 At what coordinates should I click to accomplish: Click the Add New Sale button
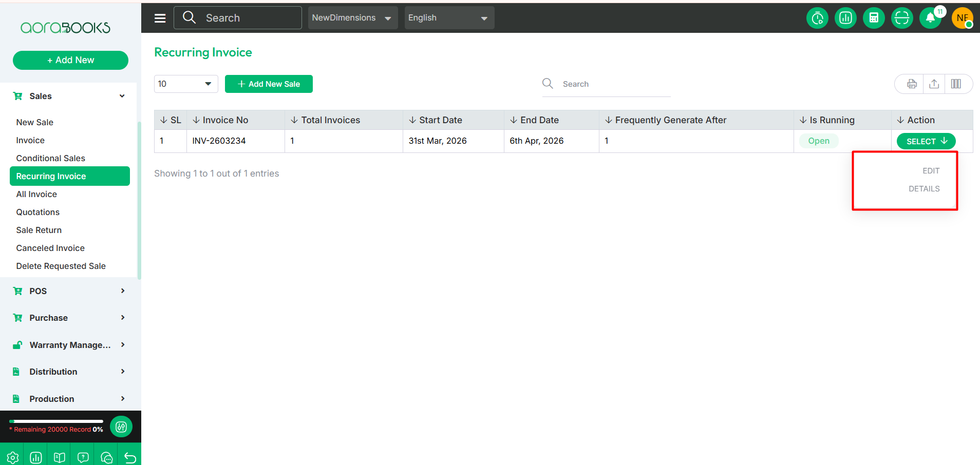pyautogui.click(x=269, y=84)
